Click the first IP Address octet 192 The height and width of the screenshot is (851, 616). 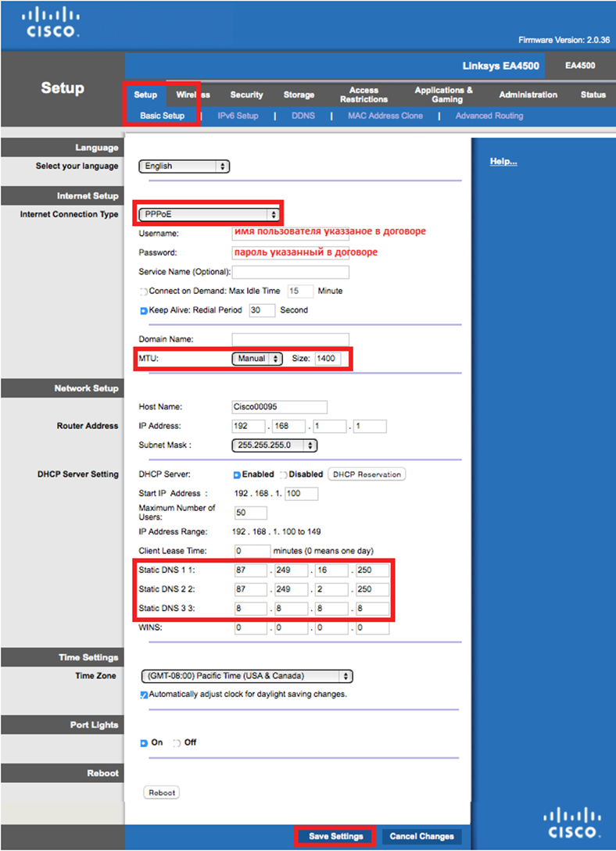click(248, 426)
